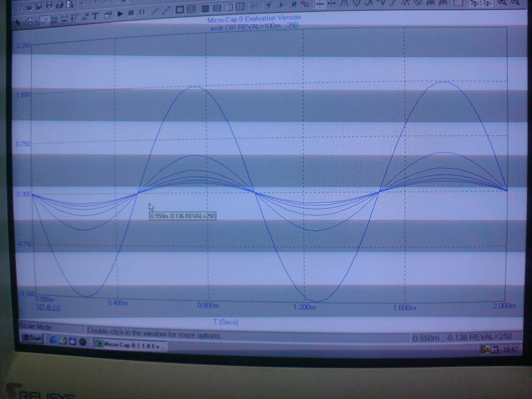Screen dimensions: 532x399
Task: Click the Start button on taskbar
Action: click(x=32, y=338)
